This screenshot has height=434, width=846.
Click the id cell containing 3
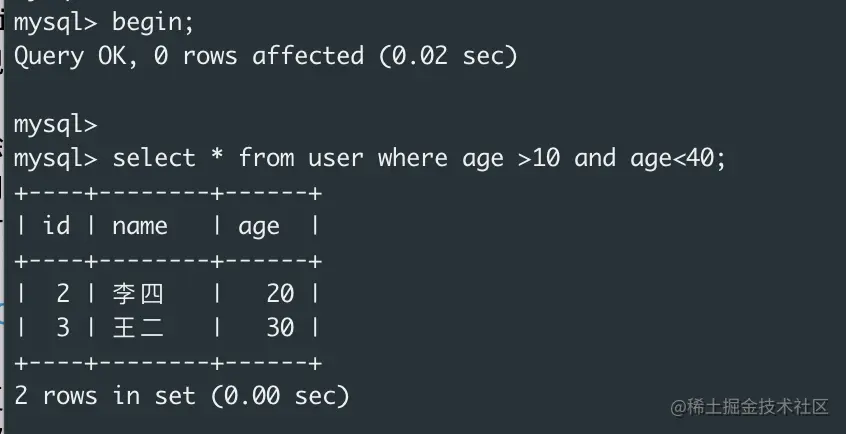click(x=63, y=328)
